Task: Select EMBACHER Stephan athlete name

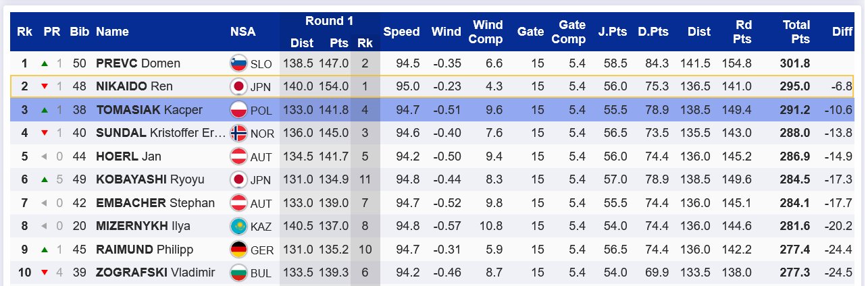Action: tap(155, 203)
